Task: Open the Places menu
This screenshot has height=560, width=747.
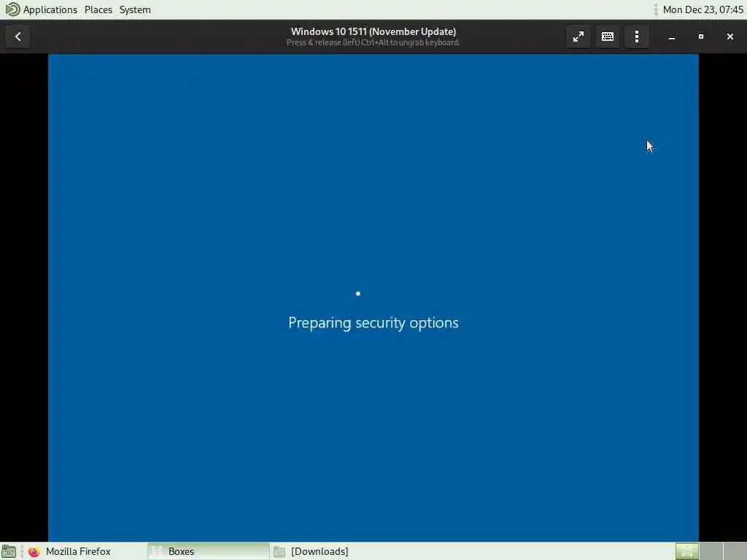Action: [98, 9]
